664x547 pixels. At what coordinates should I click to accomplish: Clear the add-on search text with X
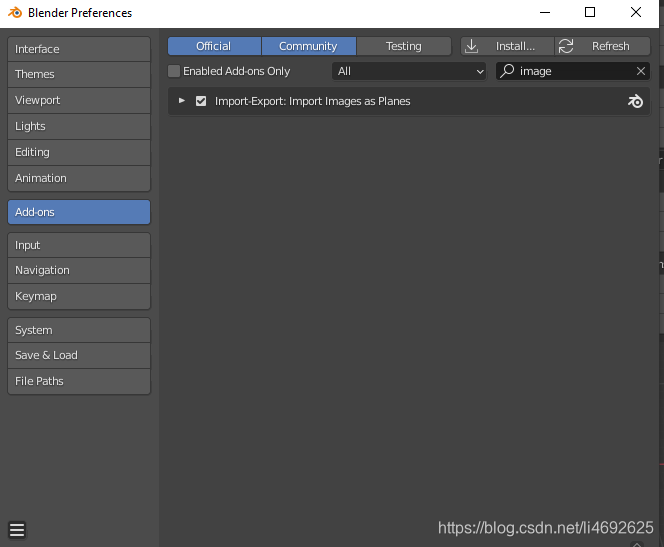(641, 71)
